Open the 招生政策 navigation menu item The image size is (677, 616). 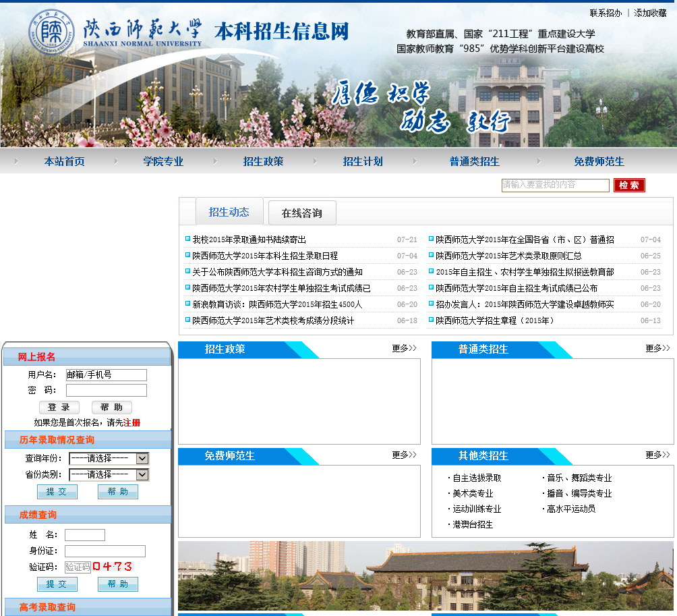click(x=264, y=161)
